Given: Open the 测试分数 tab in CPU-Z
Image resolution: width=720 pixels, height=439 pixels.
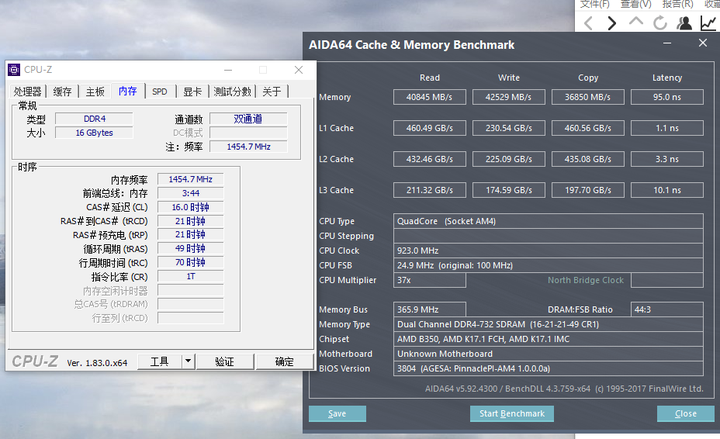Looking at the screenshot, I should point(232,91).
